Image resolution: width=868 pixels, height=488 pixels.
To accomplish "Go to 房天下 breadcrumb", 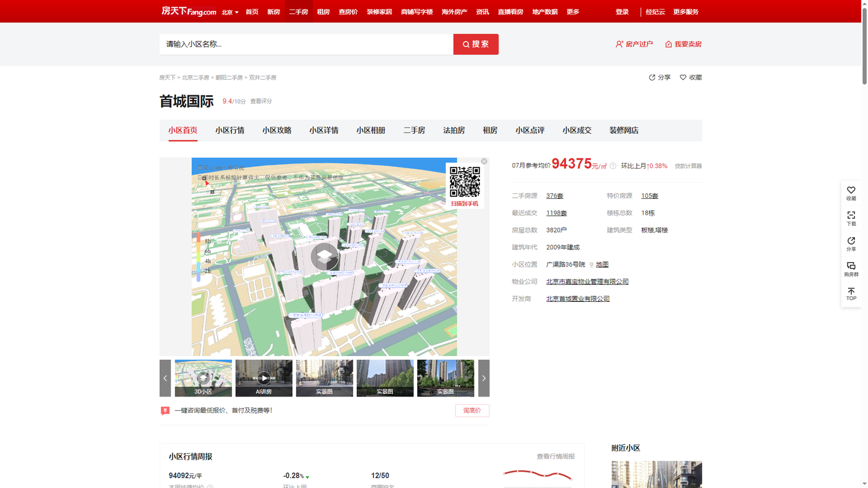I will [x=167, y=78].
